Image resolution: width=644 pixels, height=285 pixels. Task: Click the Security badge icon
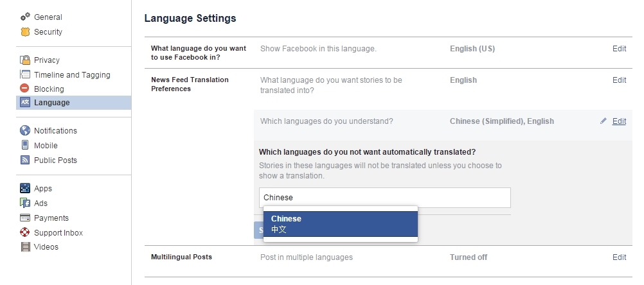(x=26, y=31)
